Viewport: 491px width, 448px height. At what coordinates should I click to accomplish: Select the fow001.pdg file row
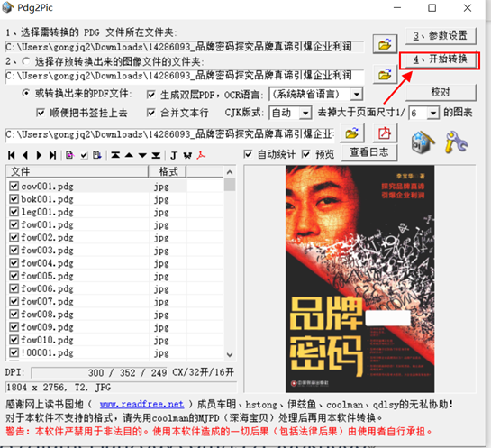click(x=114, y=224)
